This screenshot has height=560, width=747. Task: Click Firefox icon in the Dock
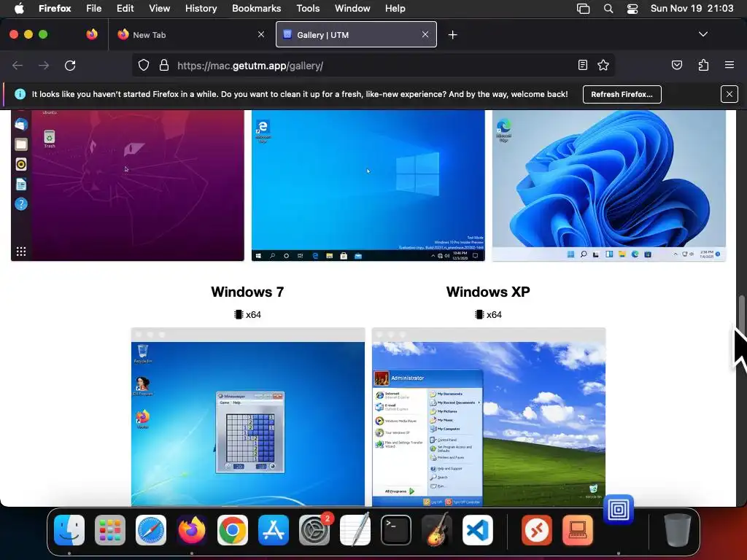point(192,530)
